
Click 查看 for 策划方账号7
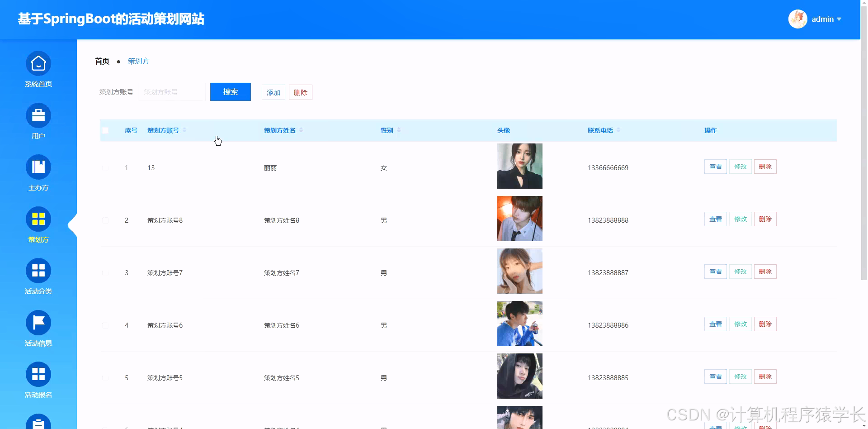pyautogui.click(x=716, y=272)
